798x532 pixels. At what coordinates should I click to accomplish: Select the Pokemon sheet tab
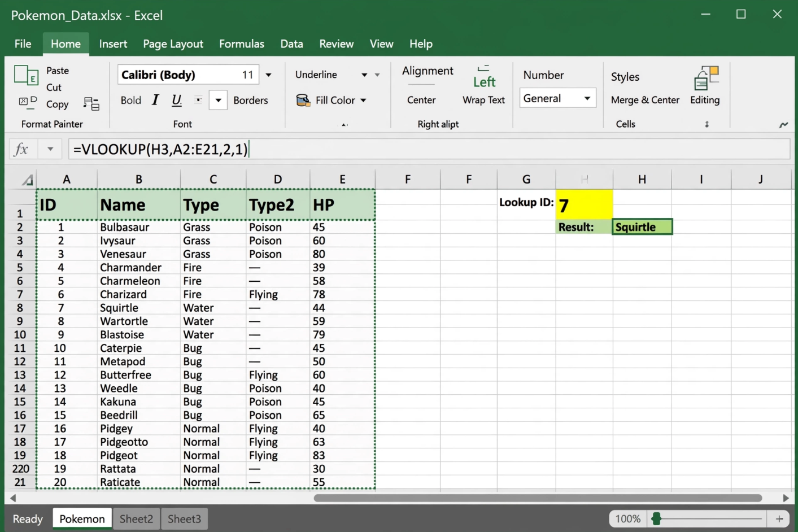82,518
